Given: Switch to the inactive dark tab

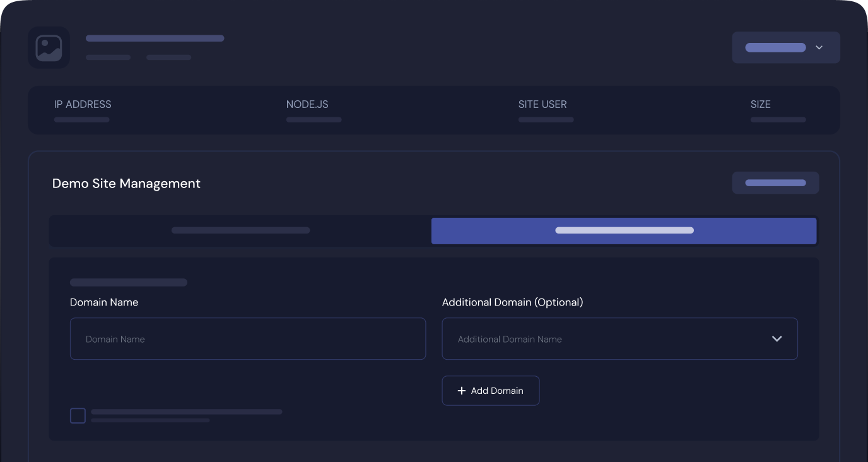Looking at the screenshot, I should tap(240, 230).
